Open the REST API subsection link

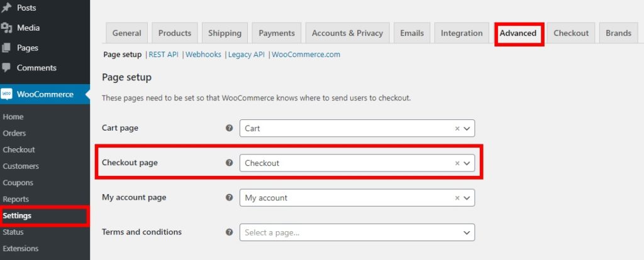pyautogui.click(x=164, y=55)
